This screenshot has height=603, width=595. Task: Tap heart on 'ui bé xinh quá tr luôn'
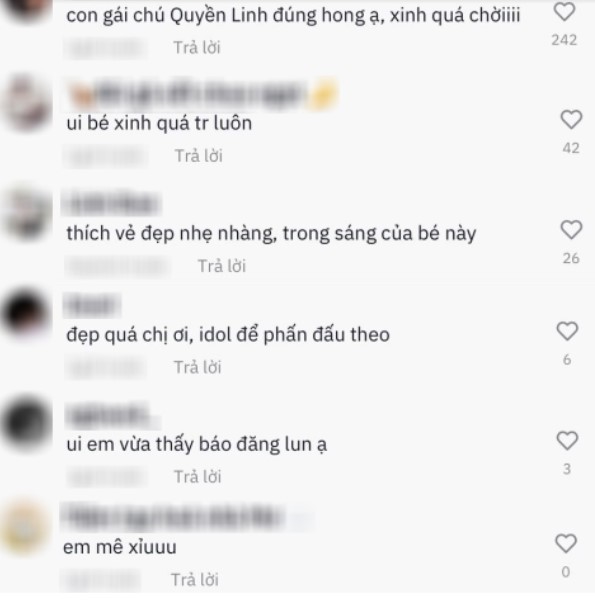click(x=571, y=119)
